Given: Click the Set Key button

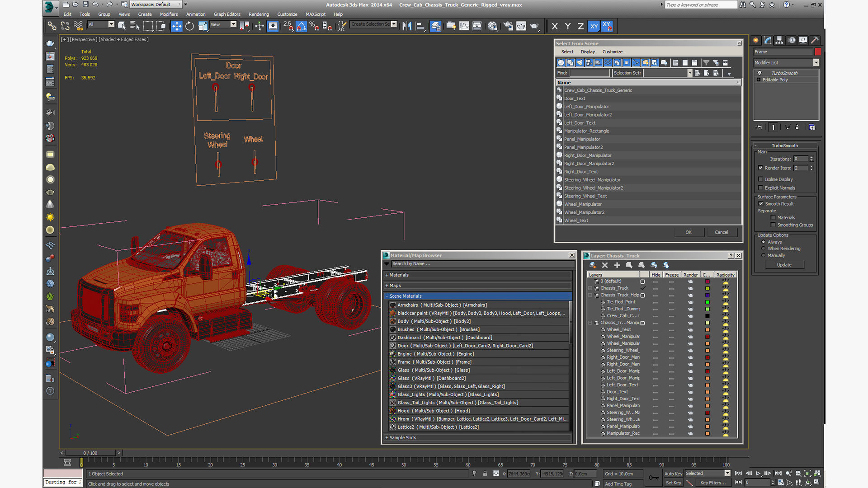Looking at the screenshot, I should (673, 483).
